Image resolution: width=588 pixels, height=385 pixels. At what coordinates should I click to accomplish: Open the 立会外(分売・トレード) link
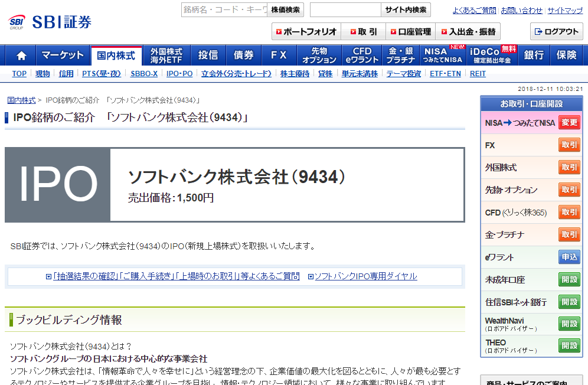tap(236, 74)
